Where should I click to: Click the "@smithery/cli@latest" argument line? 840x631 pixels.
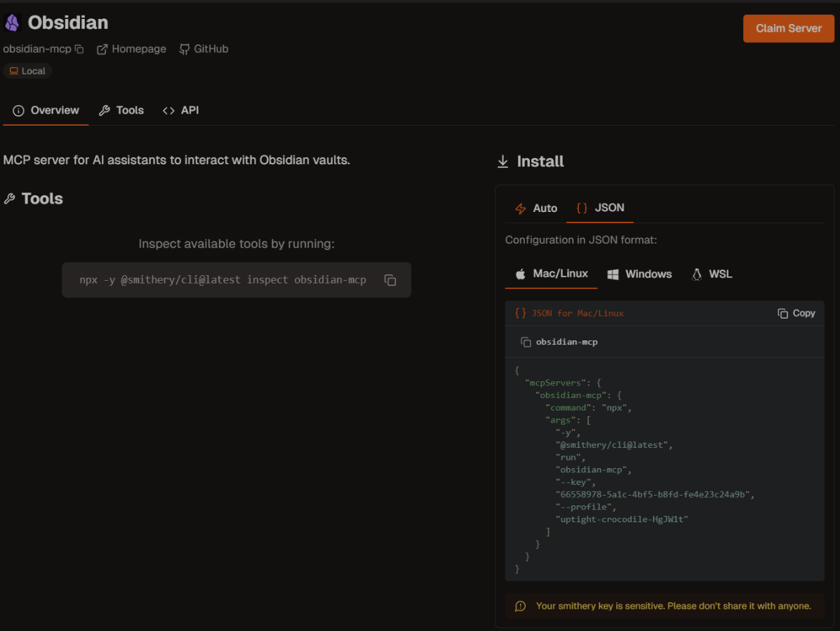click(613, 445)
